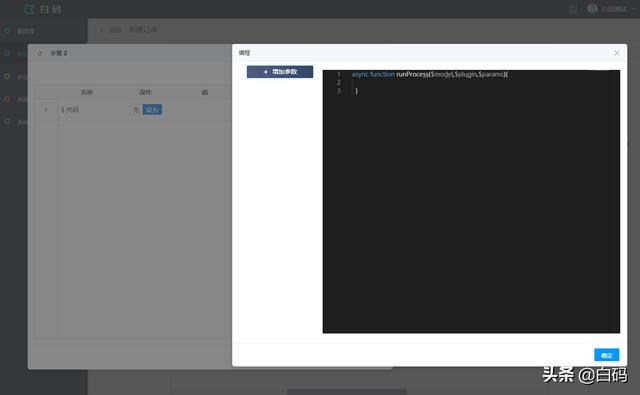This screenshot has height=395, width=640.
Task: Confirm with the blue 确定 button
Action: [606, 355]
